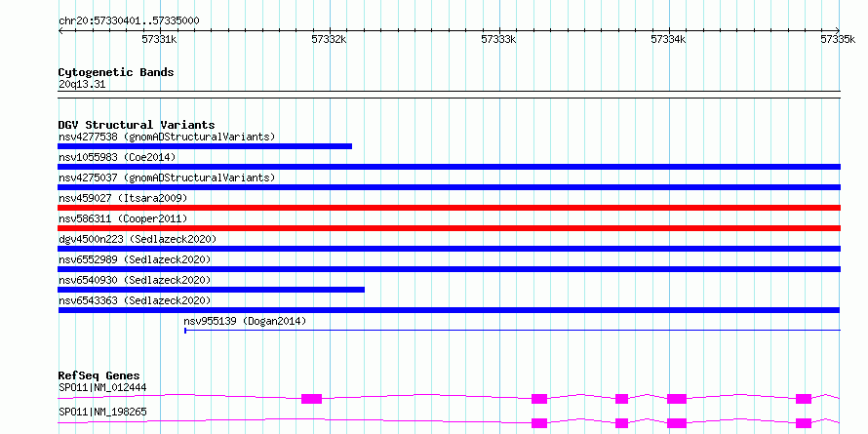Click last NM_012444 exon near 57335k
This screenshot has width=868, height=434.
point(804,399)
